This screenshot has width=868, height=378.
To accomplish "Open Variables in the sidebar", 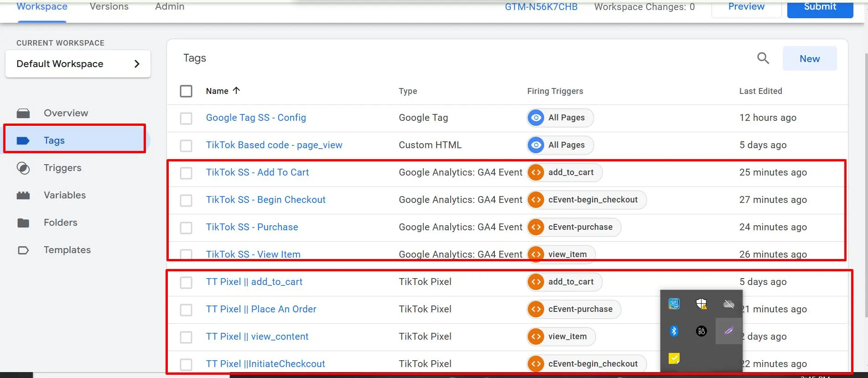I will click(x=65, y=195).
